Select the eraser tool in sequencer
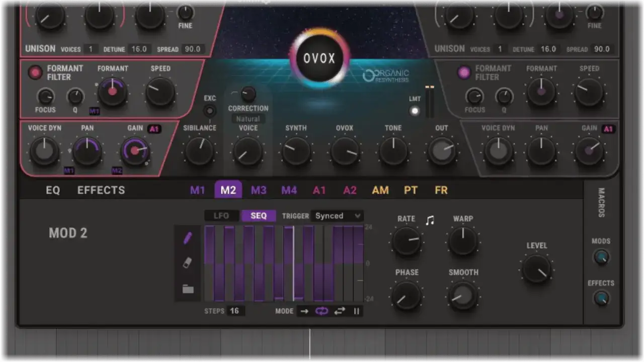 tap(188, 263)
